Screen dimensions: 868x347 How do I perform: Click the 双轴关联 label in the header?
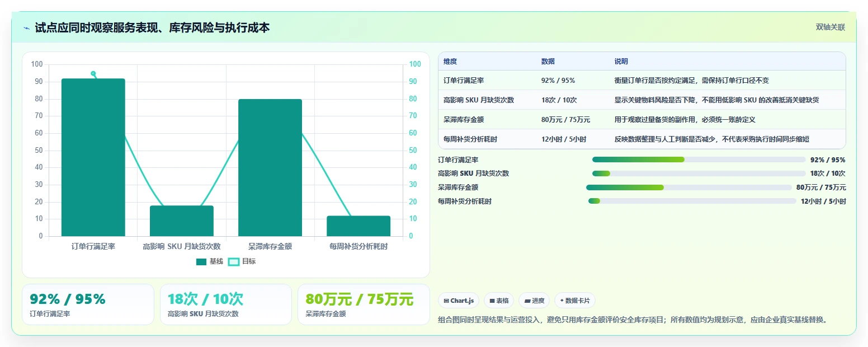point(830,27)
